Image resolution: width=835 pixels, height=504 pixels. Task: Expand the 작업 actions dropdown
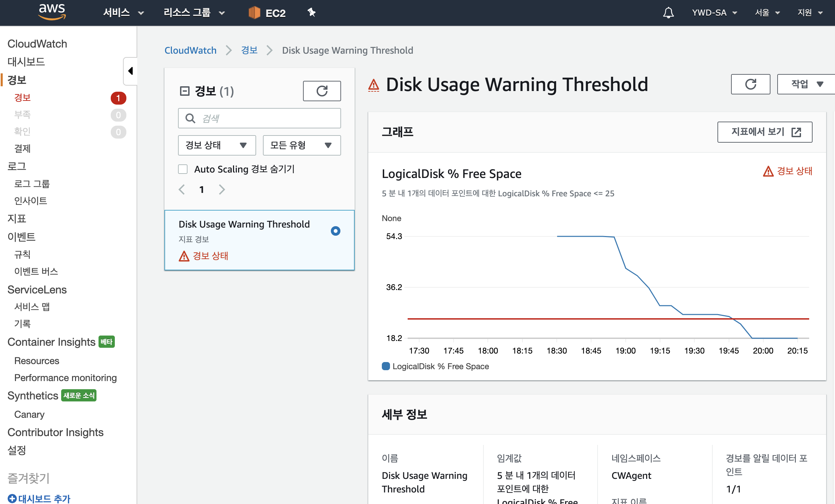[806, 84]
